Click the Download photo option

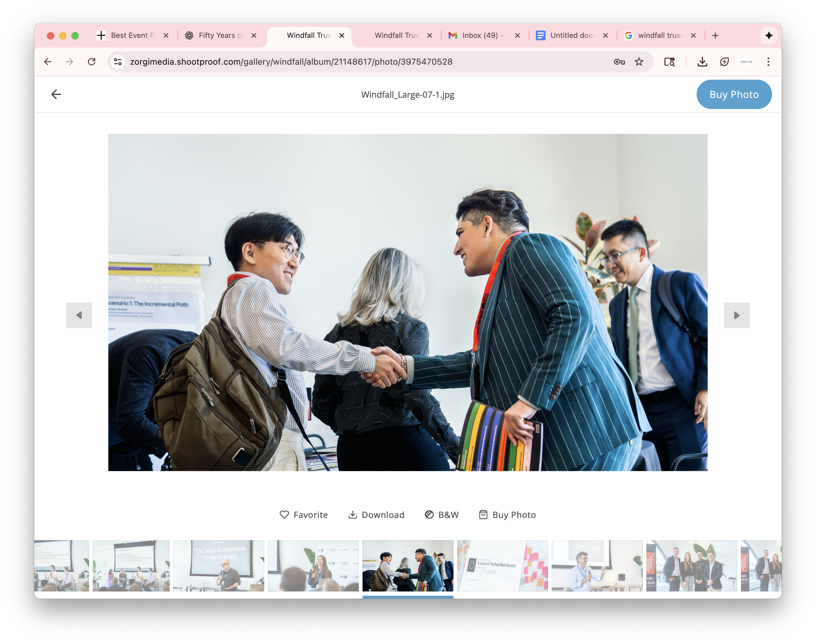click(376, 515)
